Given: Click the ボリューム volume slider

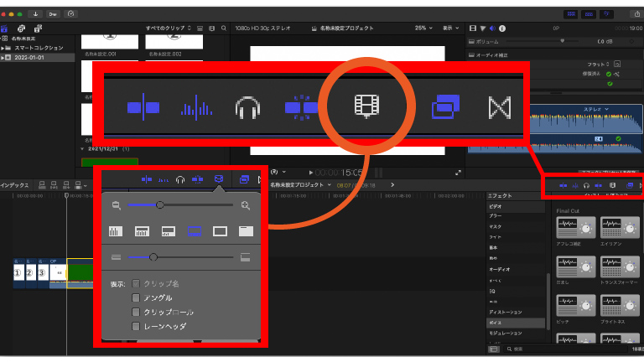Looking at the screenshot, I should pyautogui.click(x=543, y=41).
